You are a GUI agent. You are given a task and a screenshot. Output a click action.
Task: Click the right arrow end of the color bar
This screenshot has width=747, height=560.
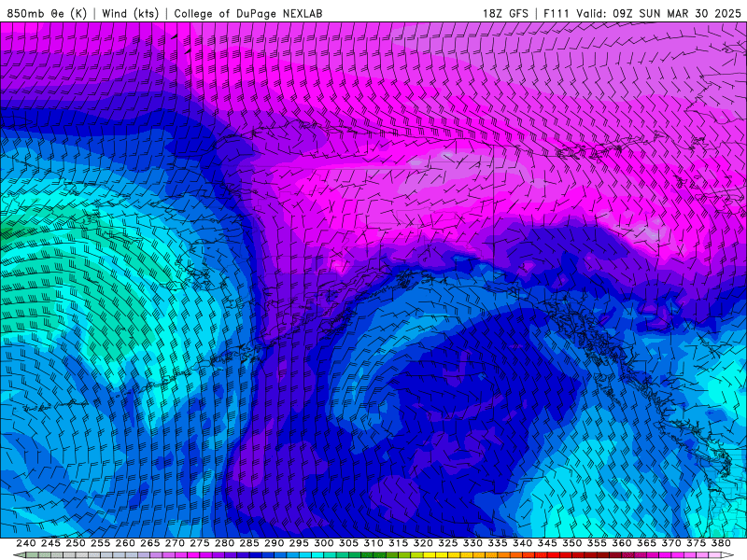[727, 555]
